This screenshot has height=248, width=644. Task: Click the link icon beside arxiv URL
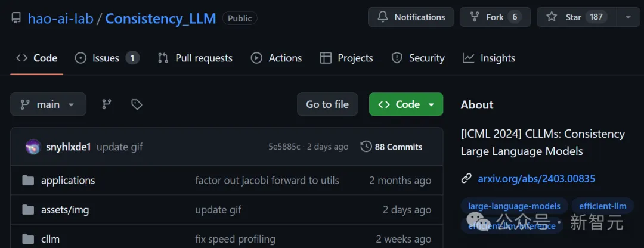(466, 179)
